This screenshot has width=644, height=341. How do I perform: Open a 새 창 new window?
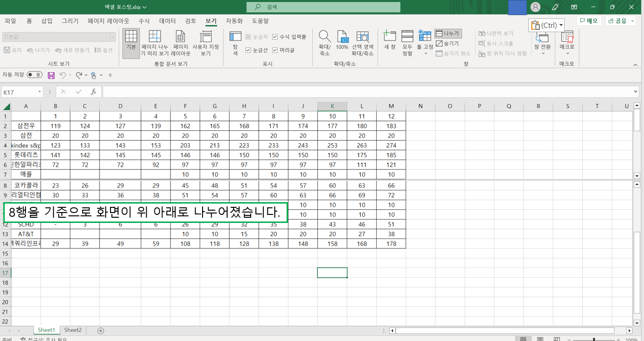[x=390, y=41]
